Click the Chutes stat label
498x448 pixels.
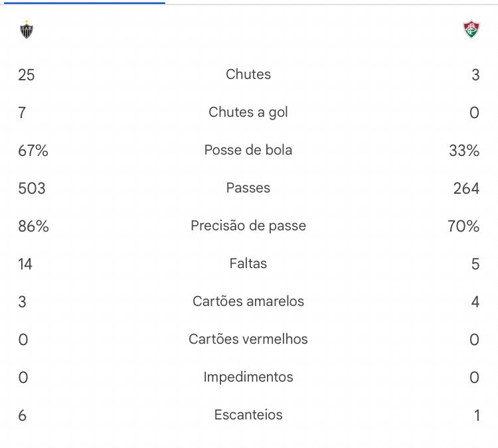(248, 74)
